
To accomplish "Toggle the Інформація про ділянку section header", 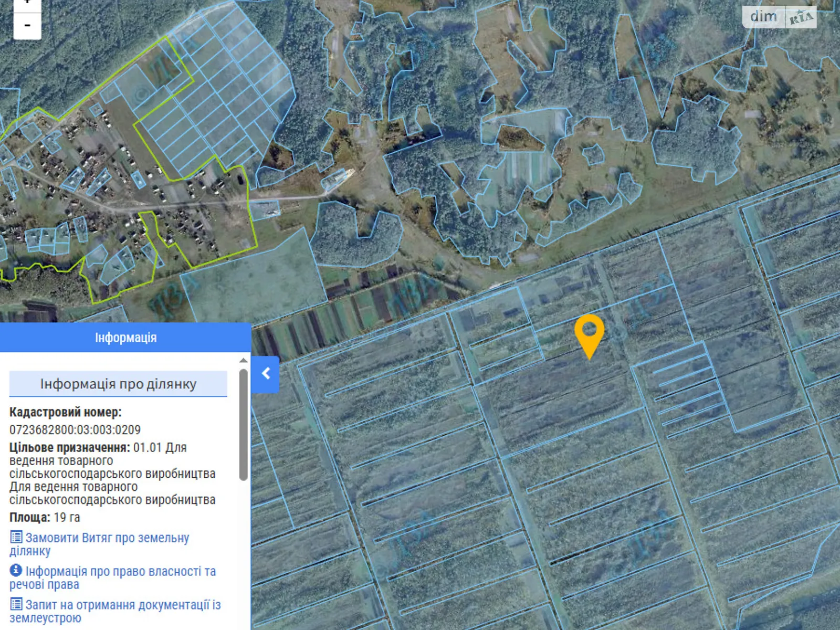I will tap(118, 384).
